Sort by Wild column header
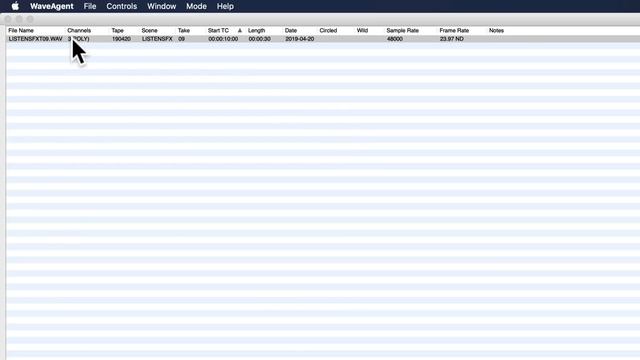This screenshot has width=640, height=360. coord(362,31)
